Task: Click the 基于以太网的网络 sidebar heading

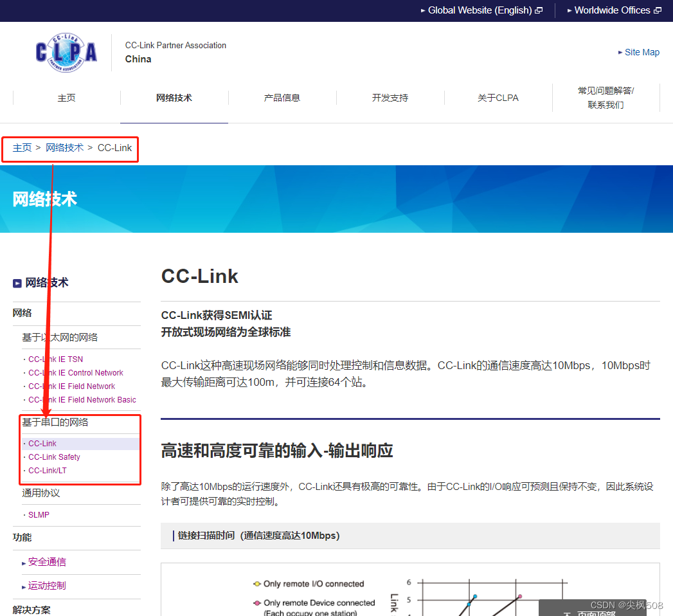Action: [60, 338]
